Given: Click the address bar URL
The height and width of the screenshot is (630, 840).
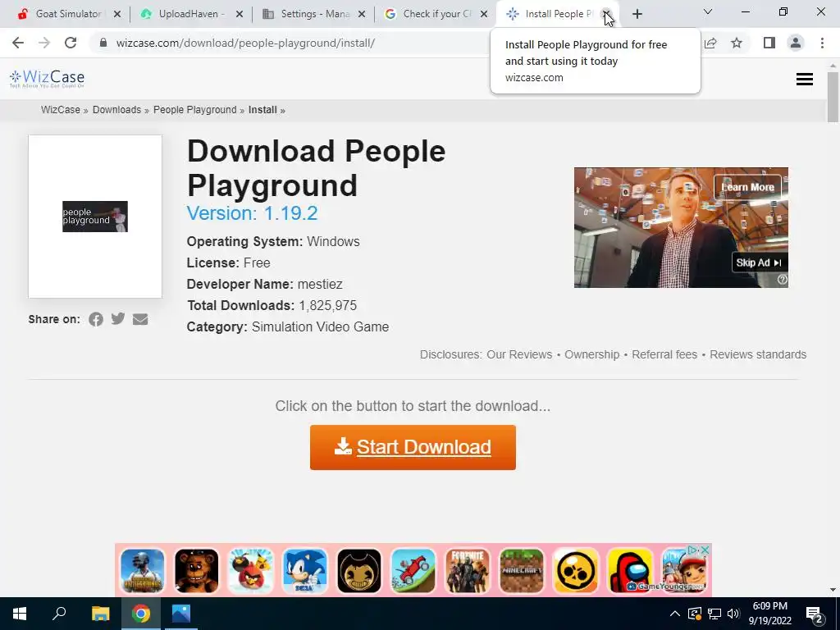Looking at the screenshot, I should (x=245, y=43).
